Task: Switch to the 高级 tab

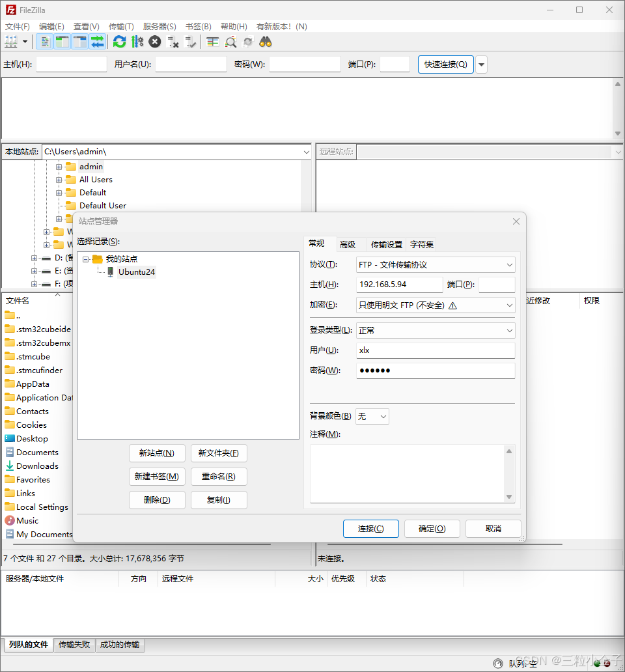Action: click(x=348, y=244)
